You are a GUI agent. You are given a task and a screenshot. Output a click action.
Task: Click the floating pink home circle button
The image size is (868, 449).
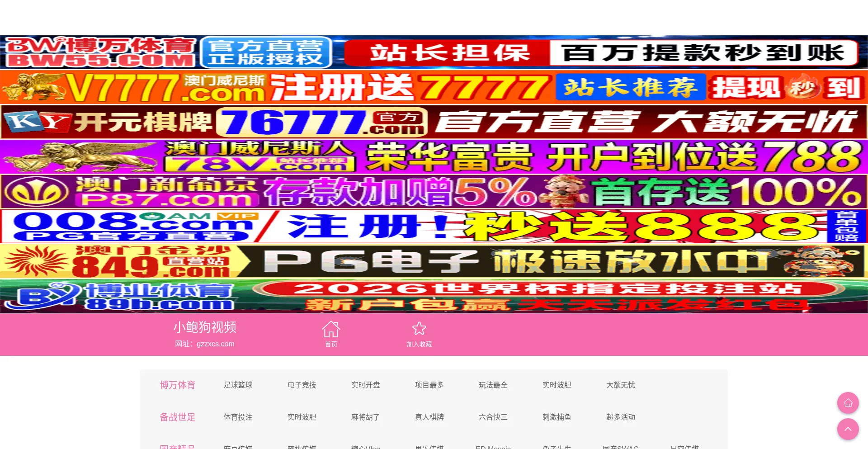click(x=848, y=403)
